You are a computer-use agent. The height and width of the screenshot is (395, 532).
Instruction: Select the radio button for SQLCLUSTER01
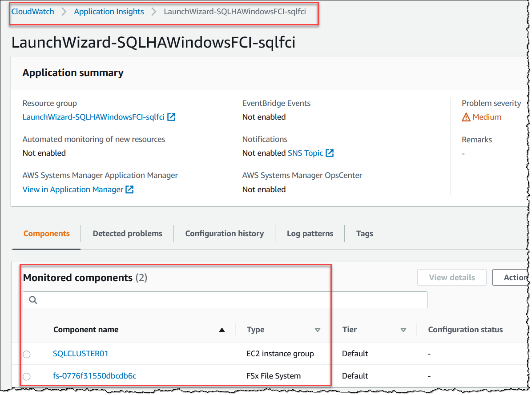tap(26, 354)
